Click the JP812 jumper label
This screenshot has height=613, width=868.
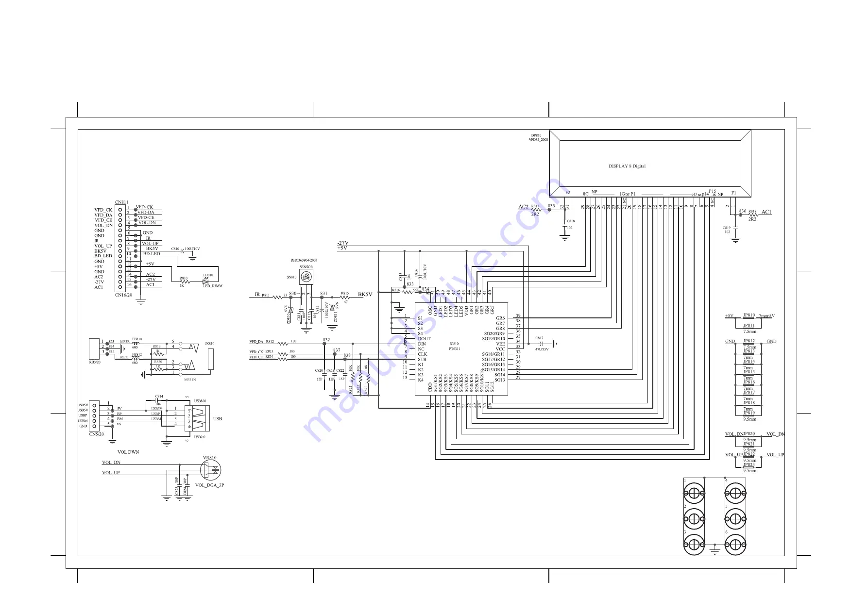(749, 341)
